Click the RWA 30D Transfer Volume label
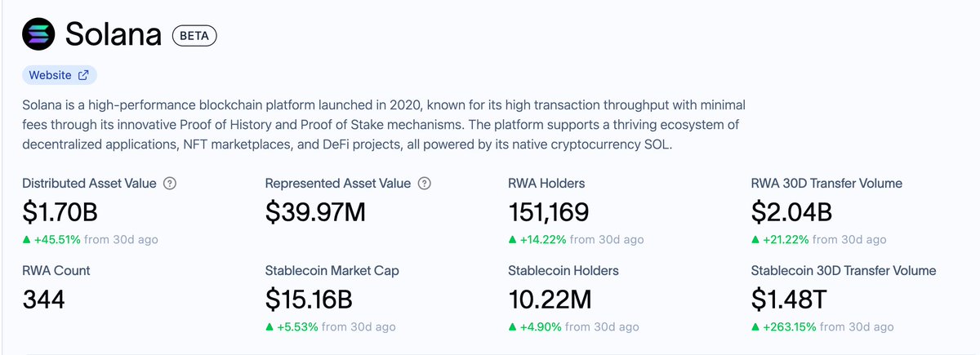The width and height of the screenshot is (980, 355). click(826, 183)
